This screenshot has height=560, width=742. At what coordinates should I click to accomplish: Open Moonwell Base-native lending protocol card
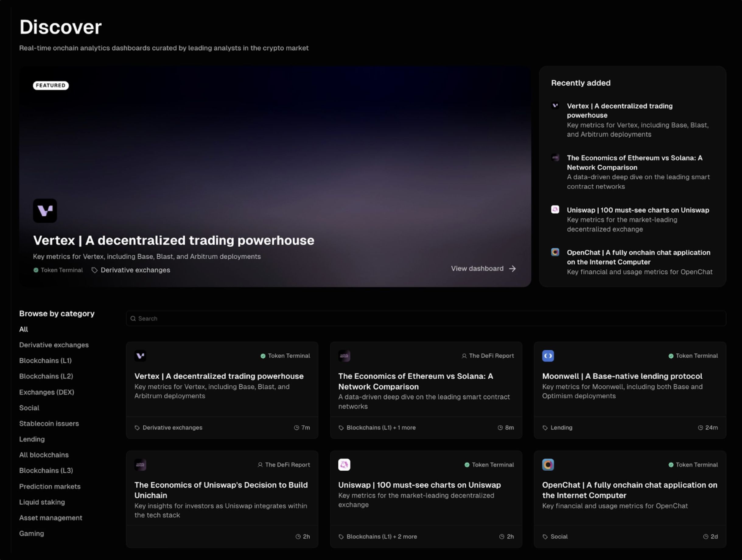coord(622,376)
